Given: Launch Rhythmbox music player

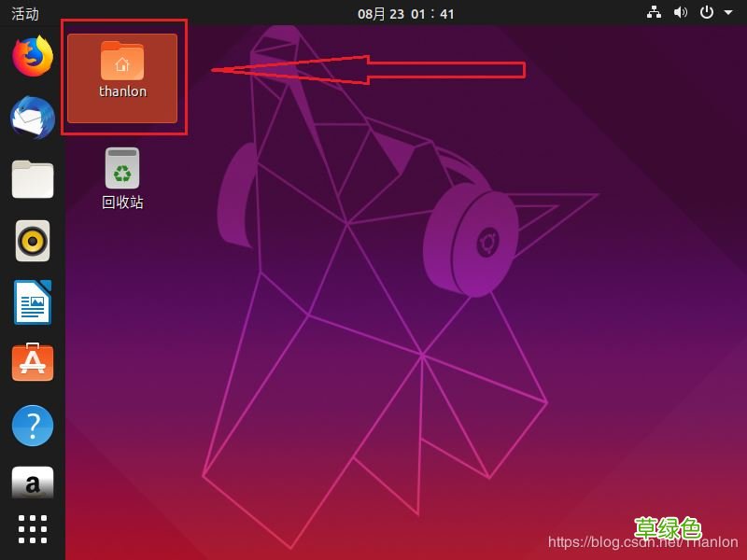Looking at the screenshot, I should 33,241.
